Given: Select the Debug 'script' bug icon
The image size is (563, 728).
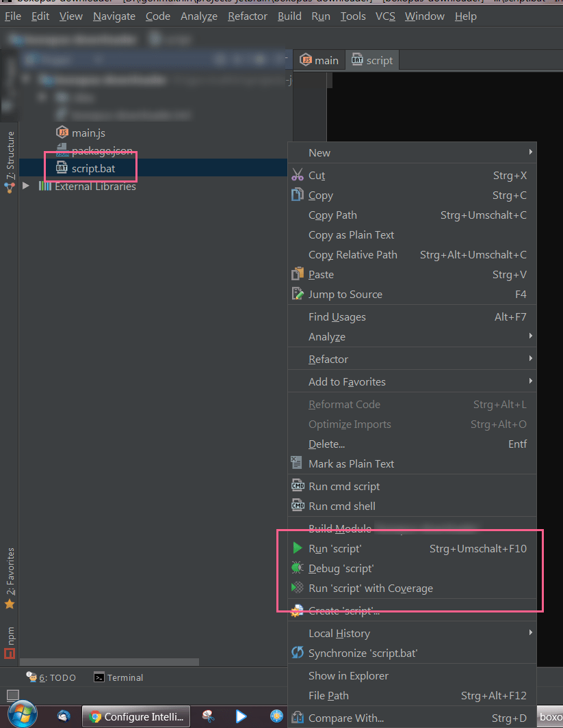Looking at the screenshot, I should 298,568.
